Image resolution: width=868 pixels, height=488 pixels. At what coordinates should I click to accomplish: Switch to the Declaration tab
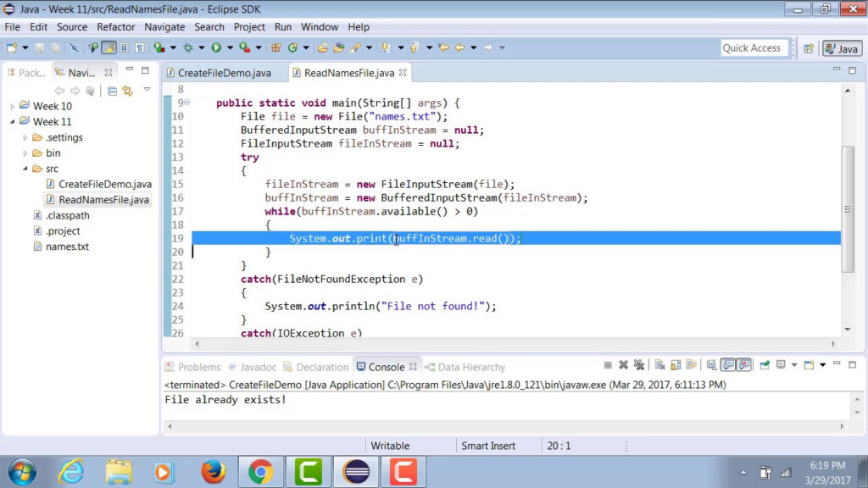pos(315,368)
